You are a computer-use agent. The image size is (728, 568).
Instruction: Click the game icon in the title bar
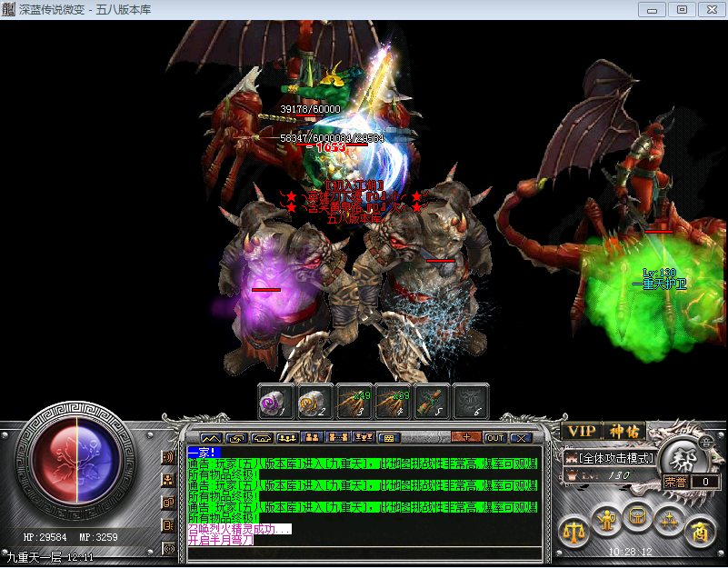(x=8, y=9)
